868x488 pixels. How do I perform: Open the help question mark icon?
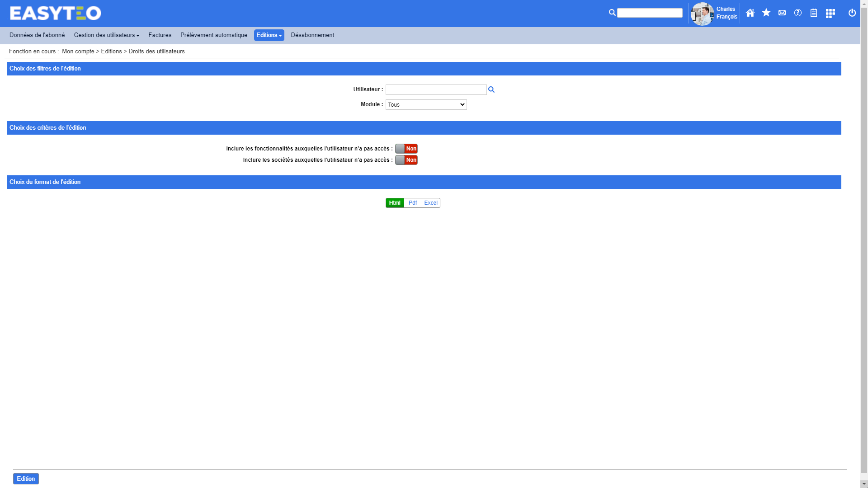[798, 13]
